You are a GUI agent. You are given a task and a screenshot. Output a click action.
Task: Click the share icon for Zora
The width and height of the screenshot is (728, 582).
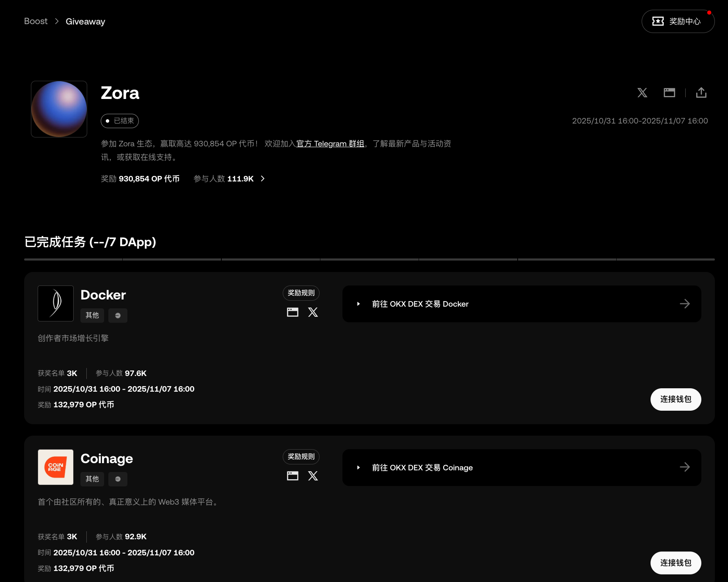[701, 93]
